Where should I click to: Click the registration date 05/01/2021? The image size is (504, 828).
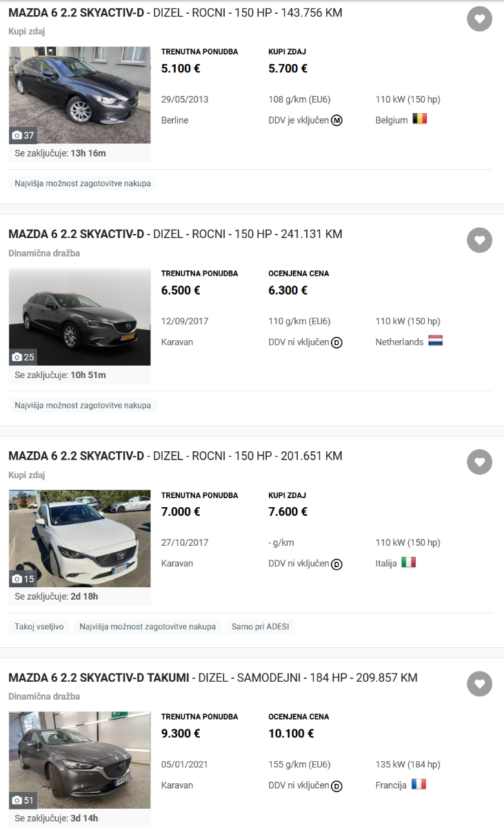click(x=185, y=765)
